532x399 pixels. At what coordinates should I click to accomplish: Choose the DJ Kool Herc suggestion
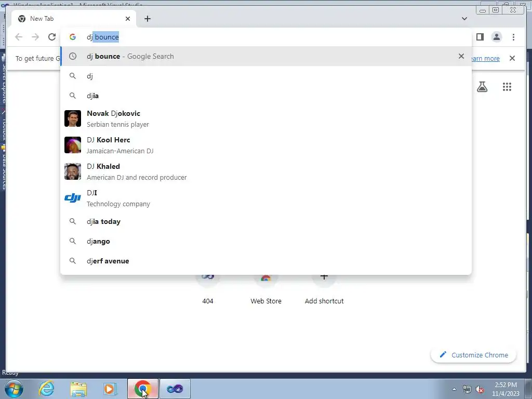(266, 145)
